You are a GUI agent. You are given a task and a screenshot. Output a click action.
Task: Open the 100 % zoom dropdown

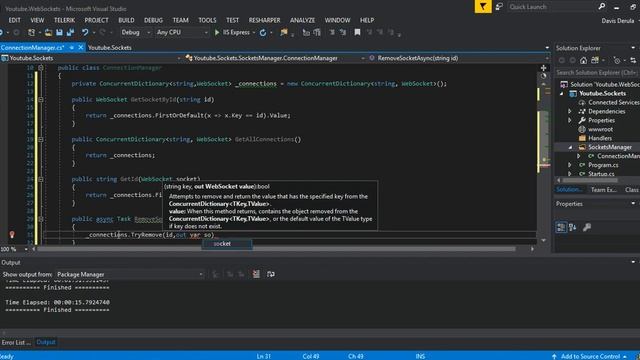pyautogui.click(x=26, y=249)
